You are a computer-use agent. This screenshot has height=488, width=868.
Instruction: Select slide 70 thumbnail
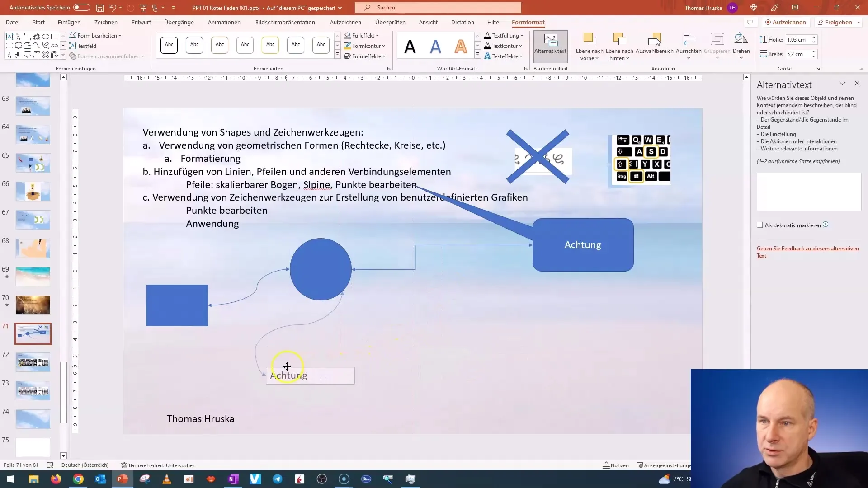tap(33, 305)
